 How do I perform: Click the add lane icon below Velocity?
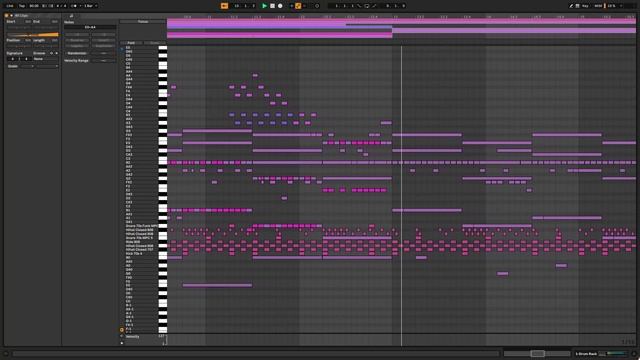coord(122,343)
